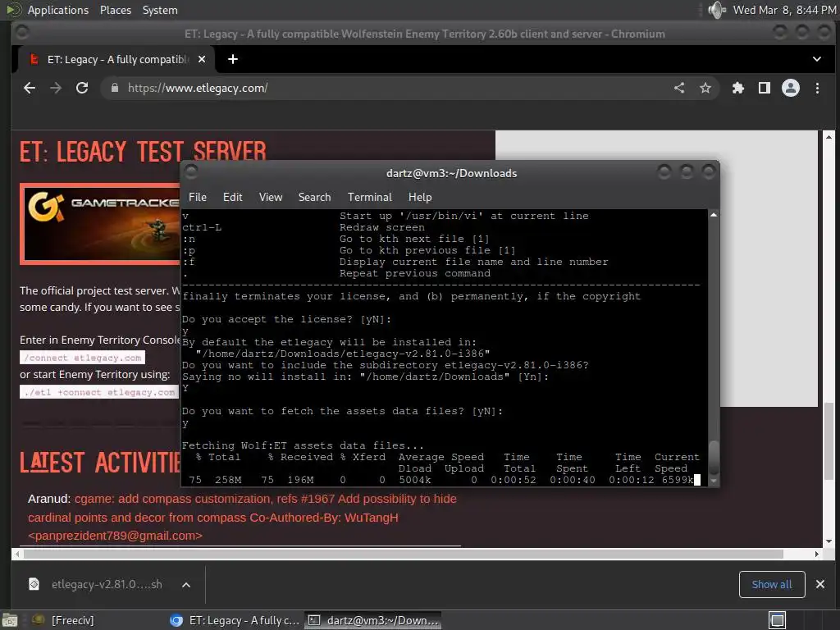Image resolution: width=840 pixels, height=630 pixels.
Task: Open Chromium profile avatar
Action: [791, 88]
